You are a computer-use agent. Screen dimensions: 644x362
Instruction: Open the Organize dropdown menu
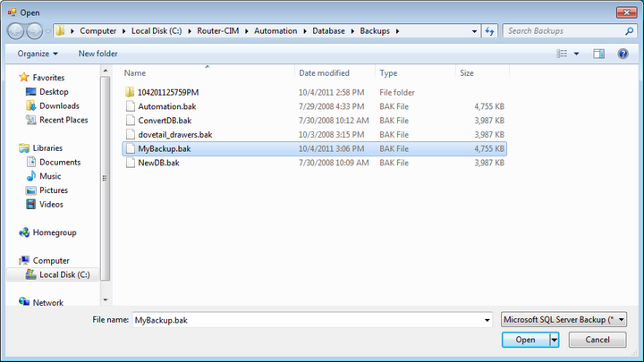coord(37,54)
